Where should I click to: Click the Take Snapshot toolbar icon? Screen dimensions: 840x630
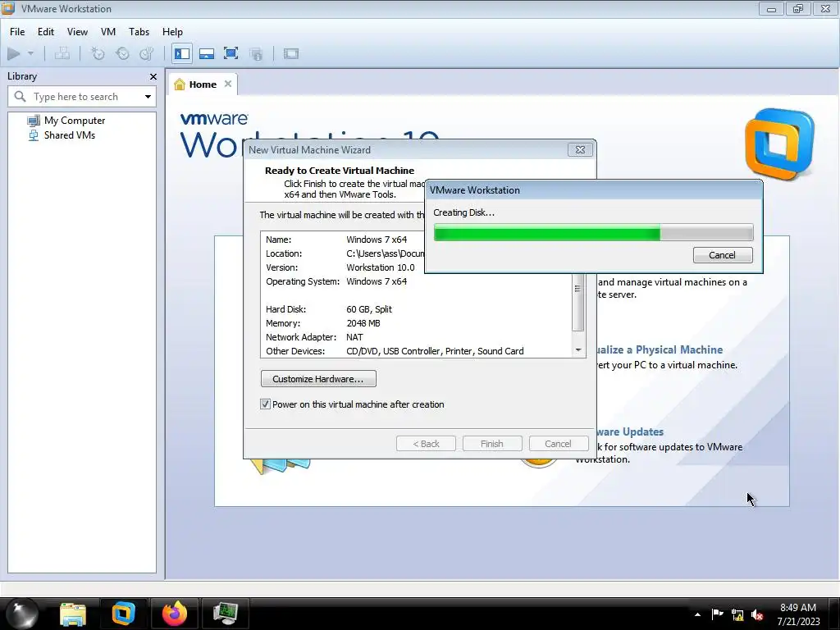tap(98, 53)
